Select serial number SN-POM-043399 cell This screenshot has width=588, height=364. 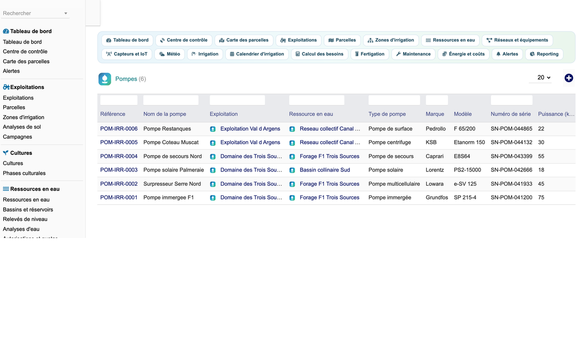click(x=512, y=156)
